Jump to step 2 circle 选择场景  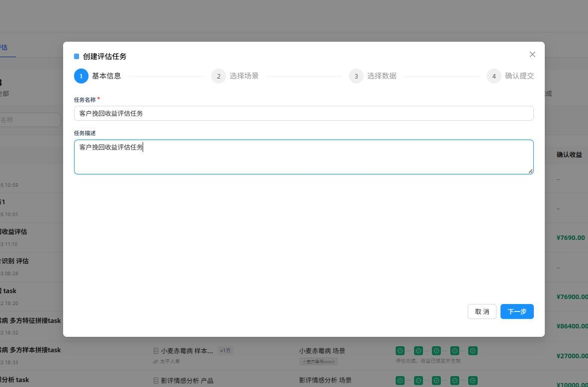[219, 76]
